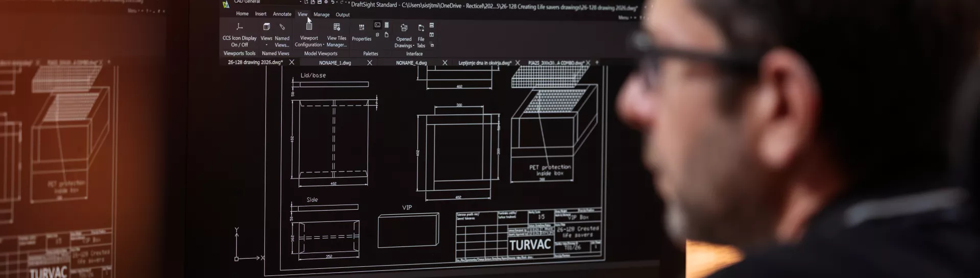Select the TURVAC logo in title block
Screen dimensions: 980x278
pyautogui.click(x=530, y=245)
